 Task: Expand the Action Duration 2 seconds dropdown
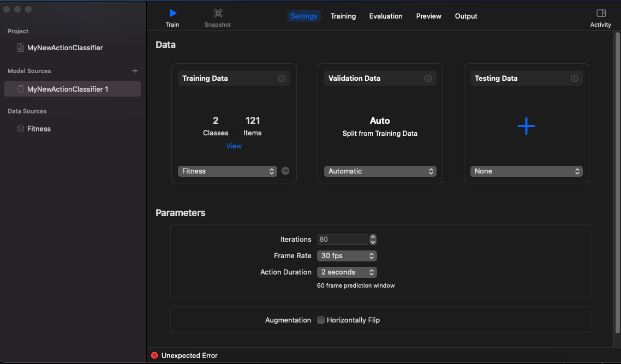click(x=347, y=272)
